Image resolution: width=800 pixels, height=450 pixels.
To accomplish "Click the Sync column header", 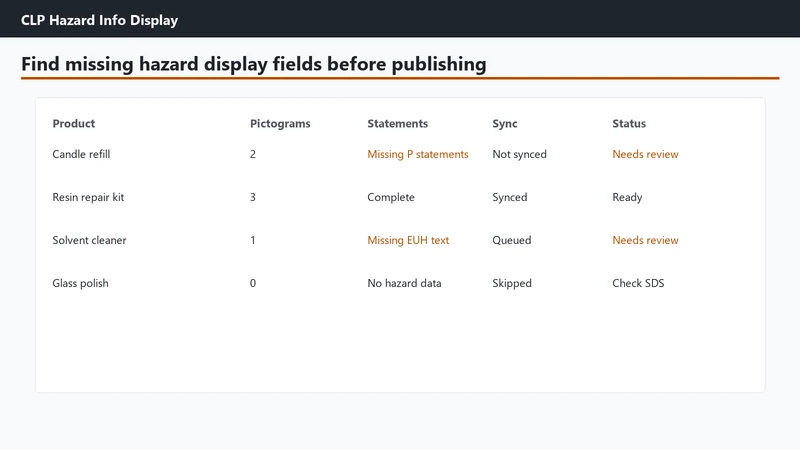I will click(505, 123).
